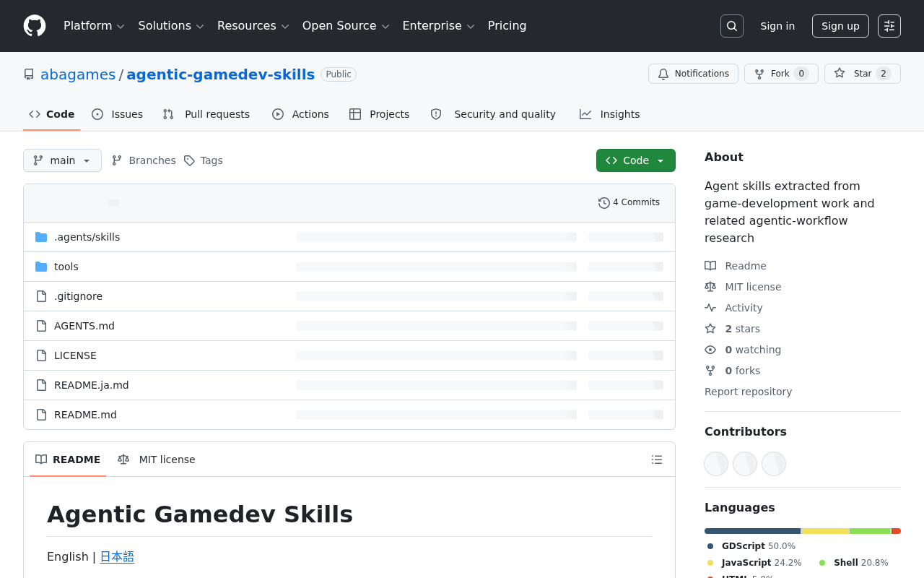924x578 pixels.
Task: Open the abagames owner profile link
Action: click(78, 74)
